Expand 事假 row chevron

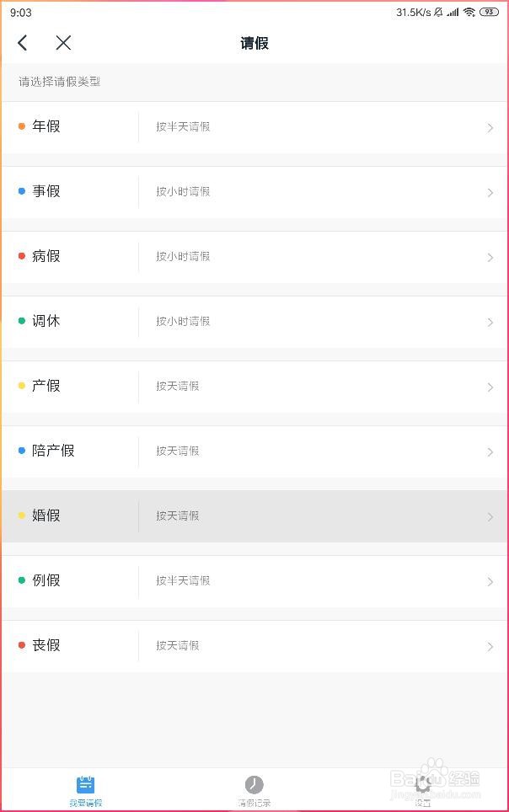[490, 193]
